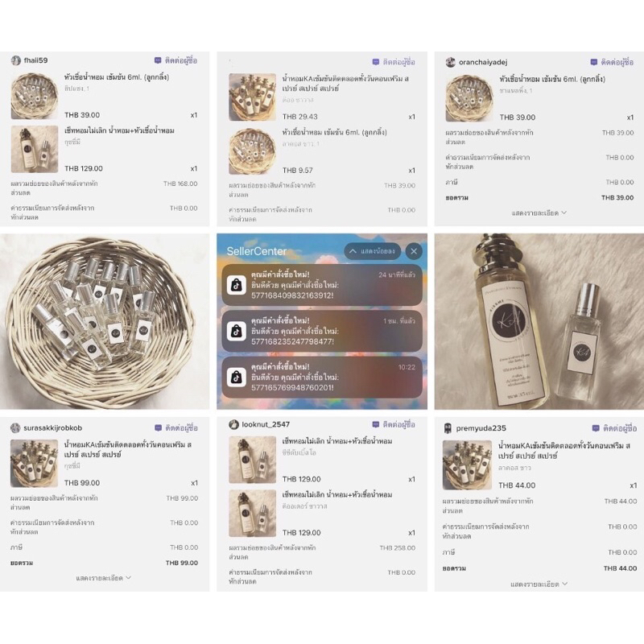The height and width of the screenshot is (644, 644).
Task: Open fhaii59 buyer profile avatar
Action: tap(15, 60)
